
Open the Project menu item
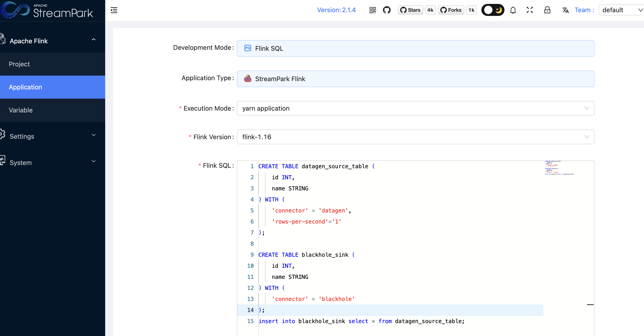click(x=53, y=64)
